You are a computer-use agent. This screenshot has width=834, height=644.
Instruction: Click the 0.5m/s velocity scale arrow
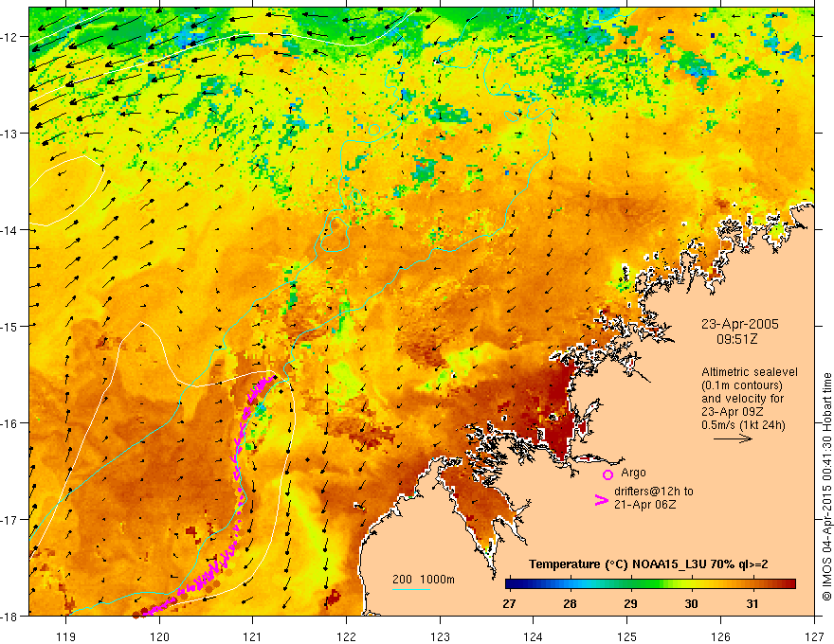[x=733, y=438]
